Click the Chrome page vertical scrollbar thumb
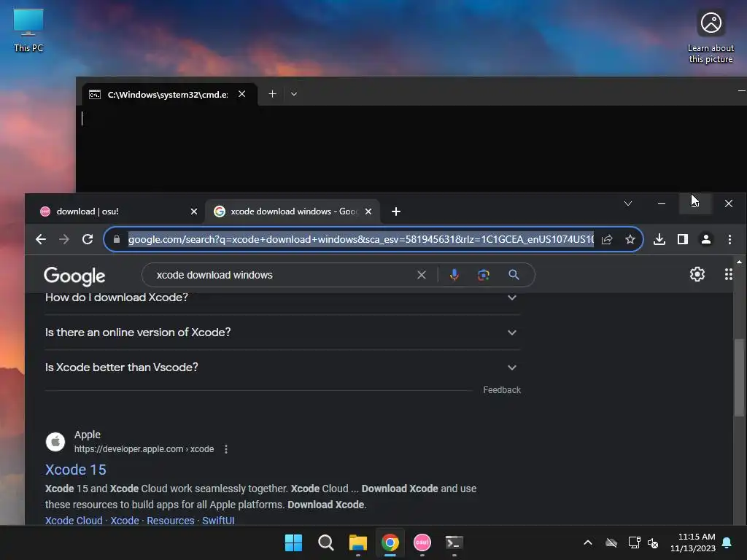 pos(739,377)
